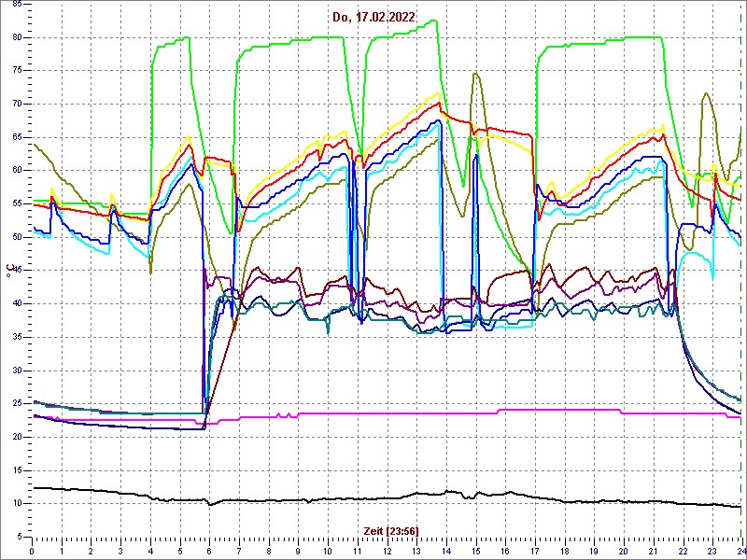Select the green dashed current-time marker line
The height and width of the screenshot is (560, 747).
[742, 269]
